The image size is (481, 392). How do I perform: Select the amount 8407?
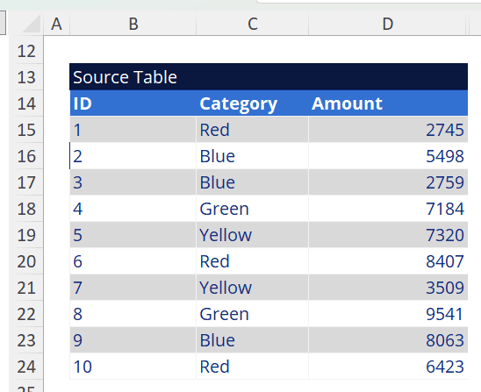pyautogui.click(x=388, y=261)
